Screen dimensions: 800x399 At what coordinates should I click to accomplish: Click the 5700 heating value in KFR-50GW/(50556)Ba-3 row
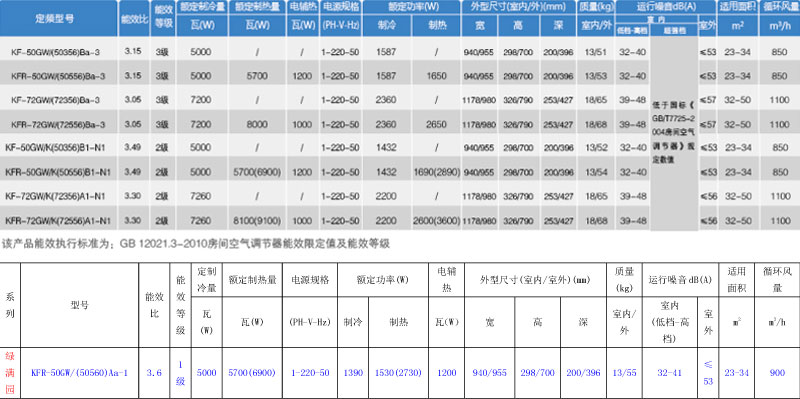pos(257,76)
